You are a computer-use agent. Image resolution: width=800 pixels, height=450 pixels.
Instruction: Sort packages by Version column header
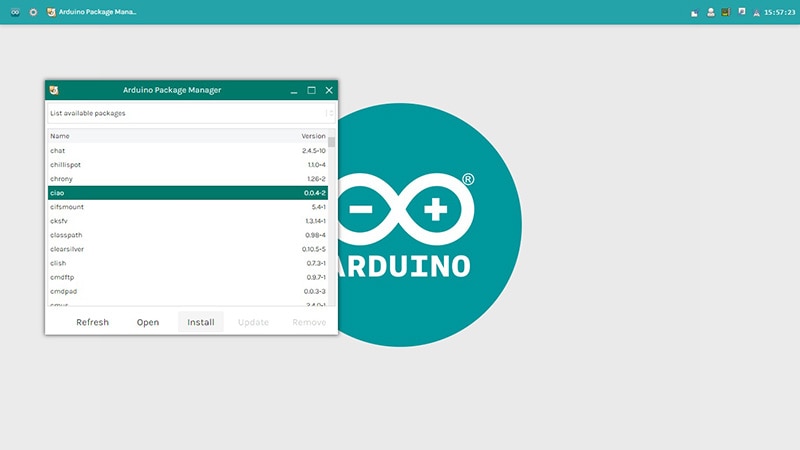click(313, 136)
